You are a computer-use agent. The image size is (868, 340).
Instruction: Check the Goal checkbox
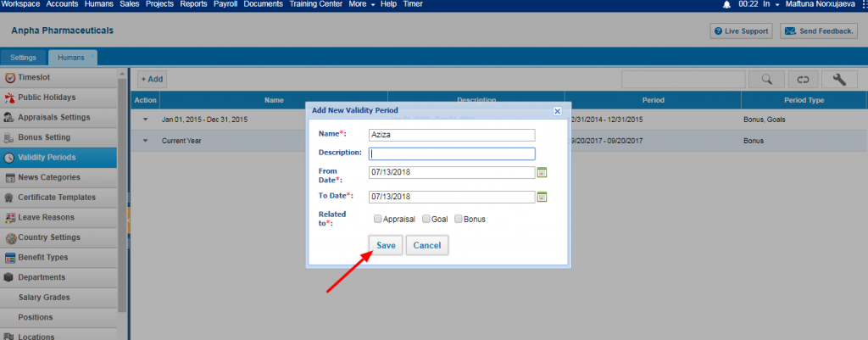pos(426,219)
